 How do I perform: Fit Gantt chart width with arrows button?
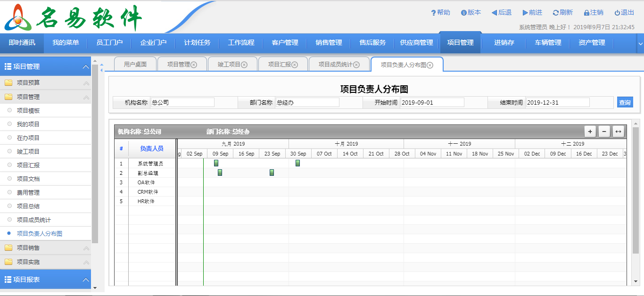click(618, 132)
